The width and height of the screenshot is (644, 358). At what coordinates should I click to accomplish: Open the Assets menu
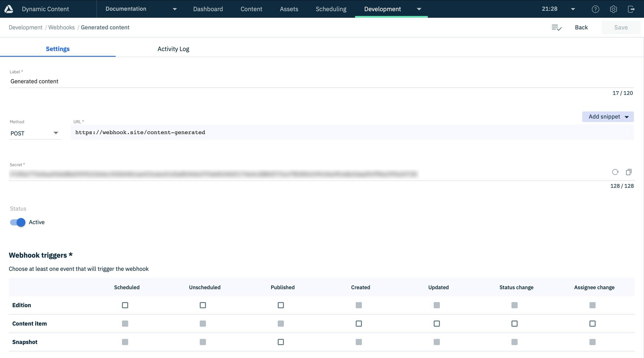point(289,9)
